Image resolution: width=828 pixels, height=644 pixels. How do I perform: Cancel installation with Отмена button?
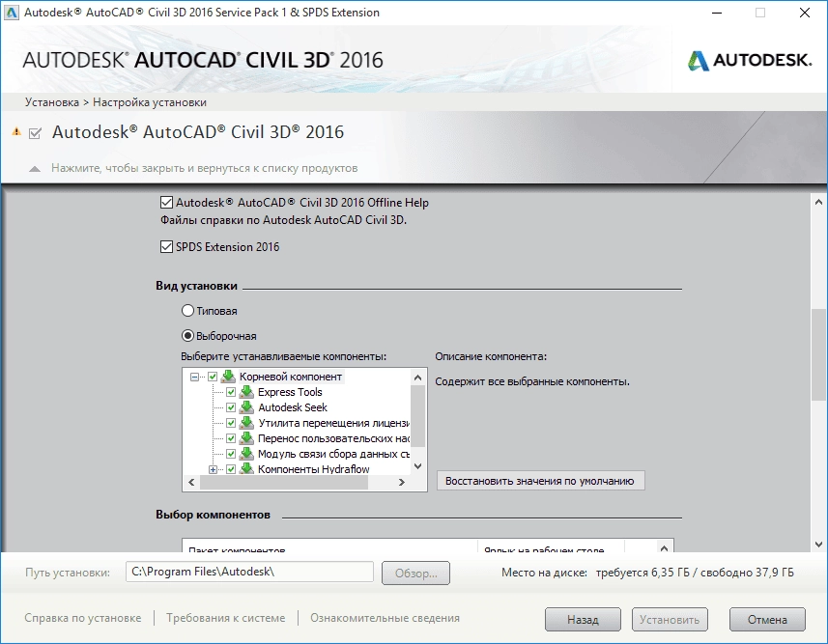[x=767, y=620]
